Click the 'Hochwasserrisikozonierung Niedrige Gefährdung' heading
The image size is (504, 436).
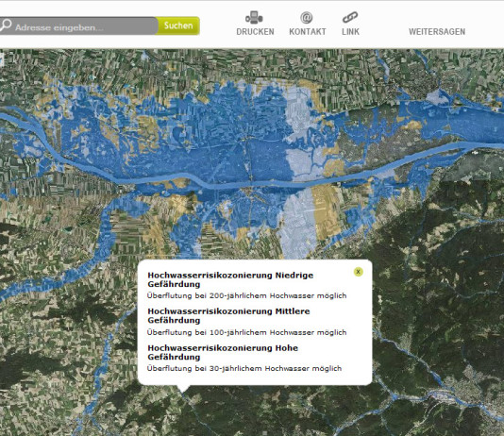[230, 279]
